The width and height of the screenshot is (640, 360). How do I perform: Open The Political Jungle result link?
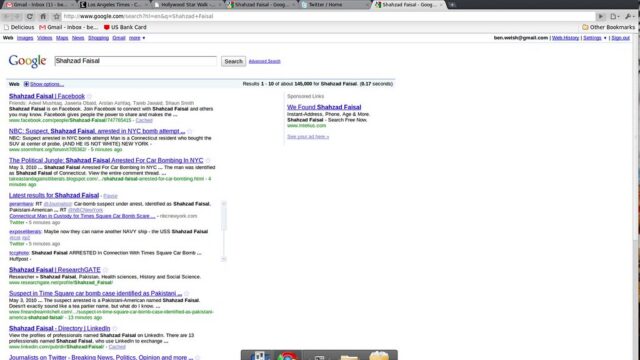[x=106, y=160]
